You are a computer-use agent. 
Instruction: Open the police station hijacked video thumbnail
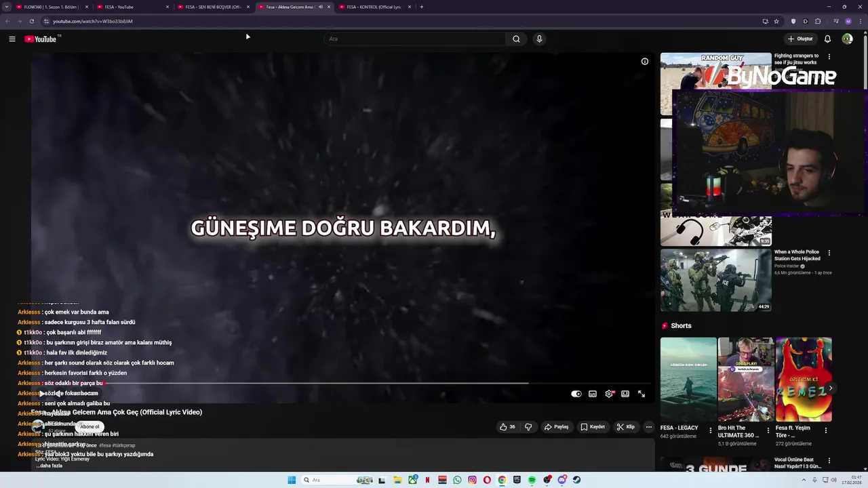coord(716,280)
